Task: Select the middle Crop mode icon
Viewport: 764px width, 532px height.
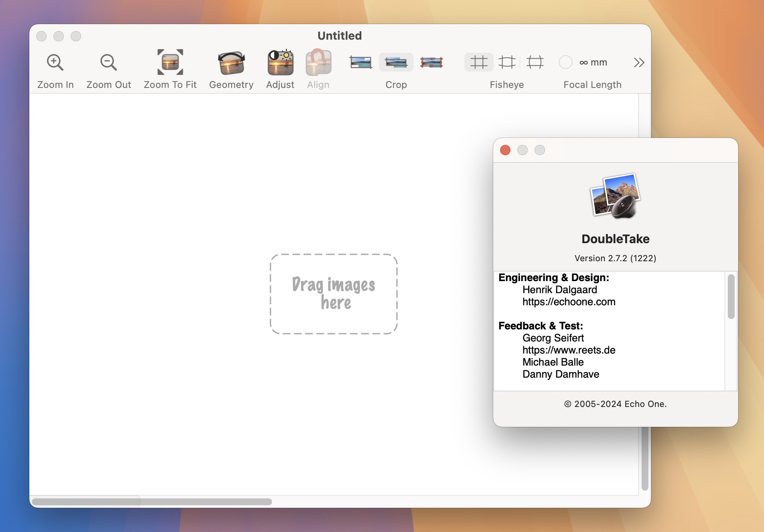Action: coord(396,63)
